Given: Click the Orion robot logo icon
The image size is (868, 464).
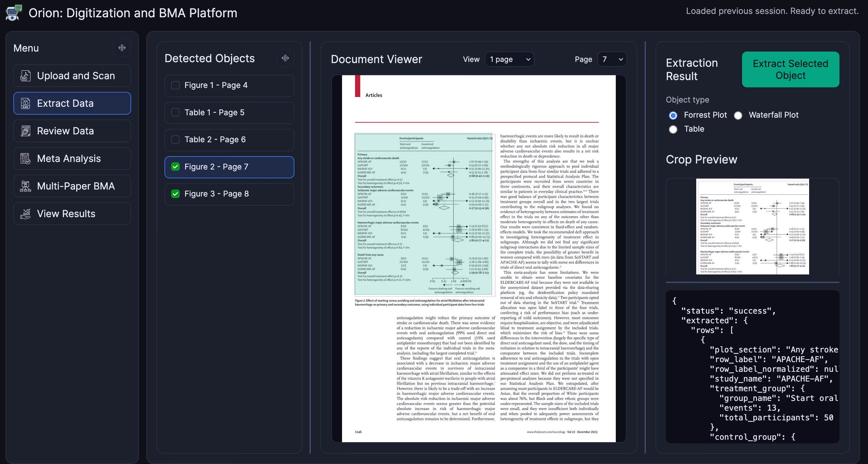Looking at the screenshot, I should point(13,13).
